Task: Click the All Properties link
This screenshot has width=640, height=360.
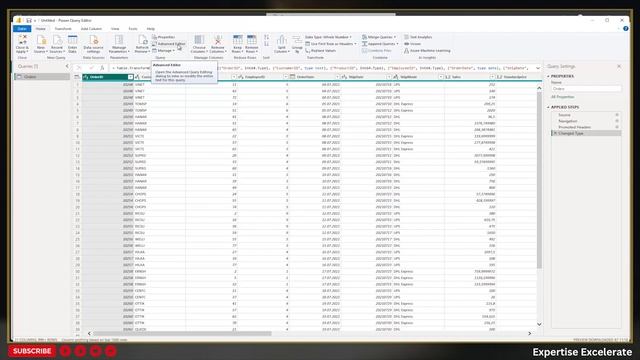Action: (x=562, y=97)
